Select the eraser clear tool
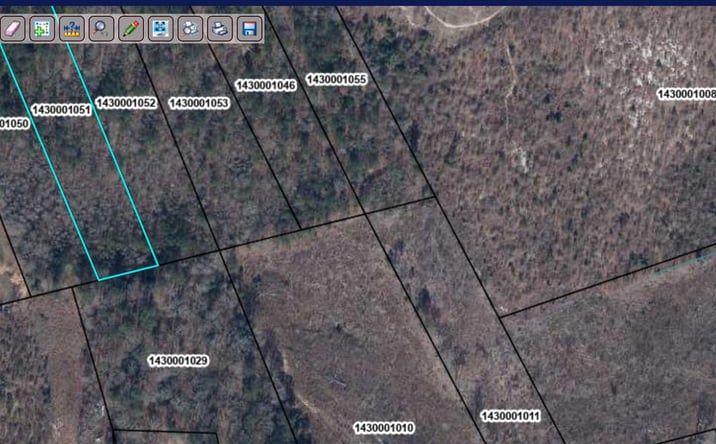The width and height of the screenshot is (716, 444). 12,29
